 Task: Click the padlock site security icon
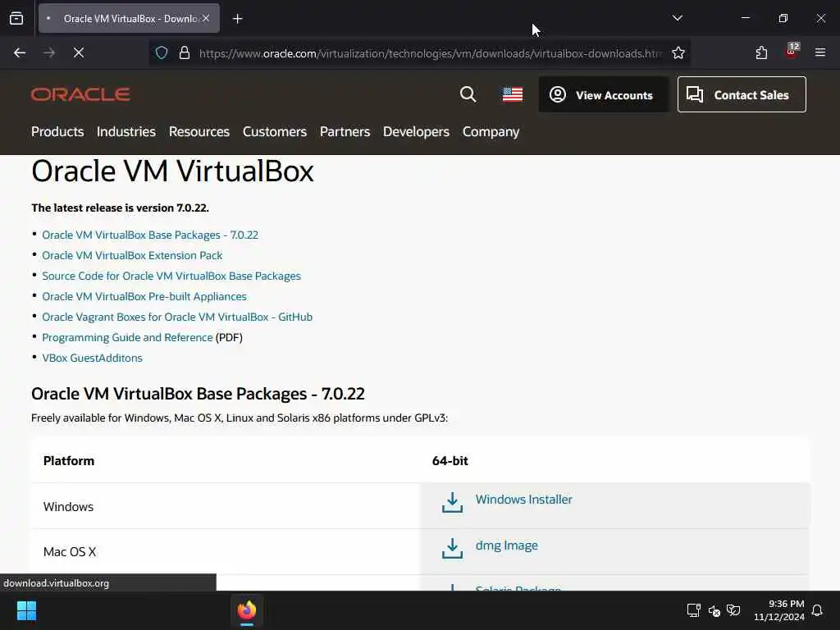point(185,52)
